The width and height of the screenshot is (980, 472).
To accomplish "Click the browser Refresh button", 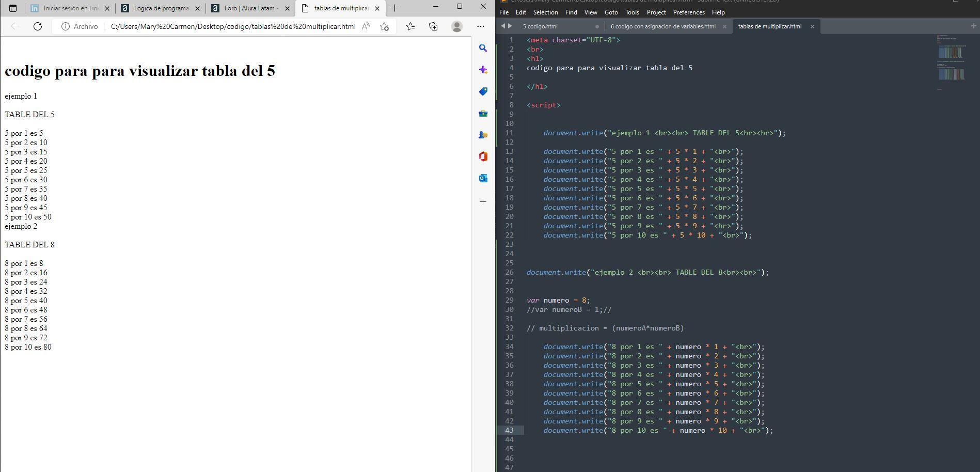I will [38, 26].
